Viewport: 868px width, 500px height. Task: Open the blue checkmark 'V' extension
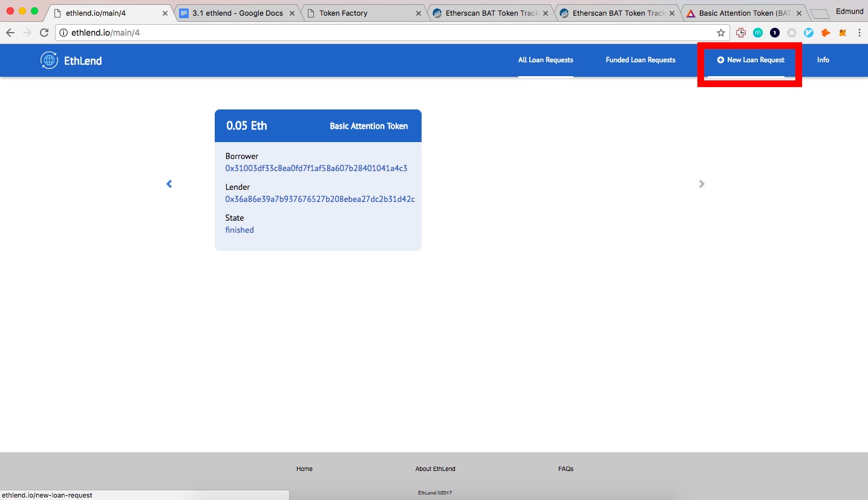(x=809, y=33)
